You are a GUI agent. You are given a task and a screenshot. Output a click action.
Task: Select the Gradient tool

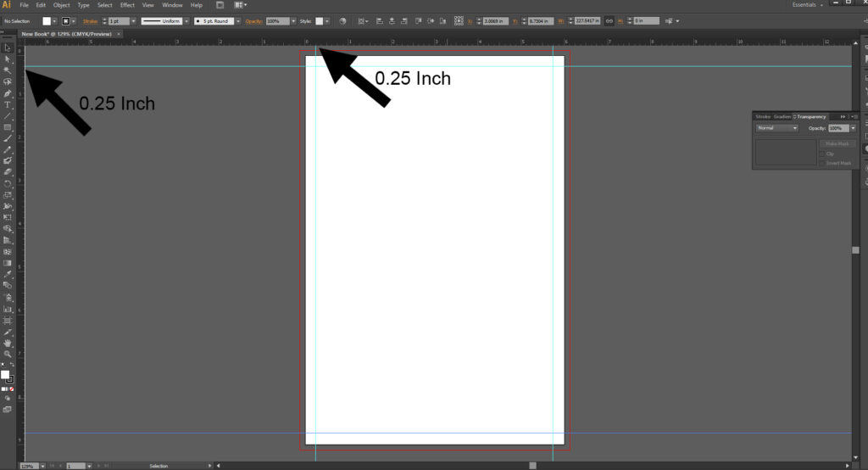(x=7, y=263)
